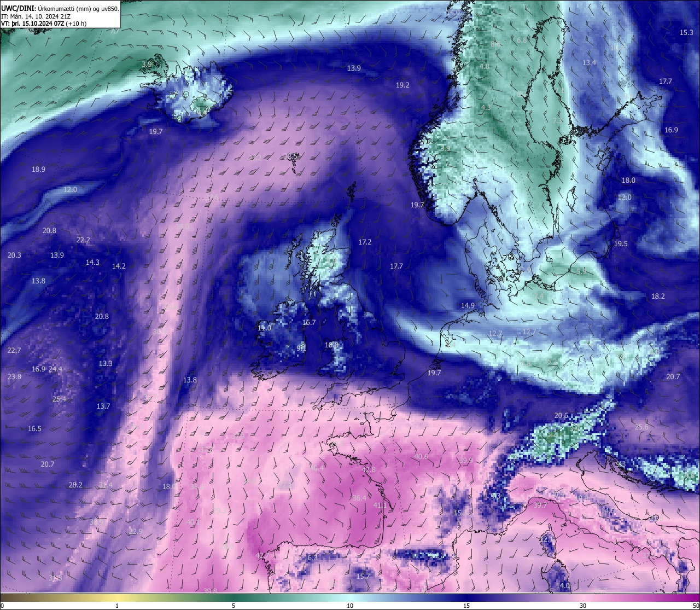Click the 15.7 value over Spain

click(x=363, y=577)
